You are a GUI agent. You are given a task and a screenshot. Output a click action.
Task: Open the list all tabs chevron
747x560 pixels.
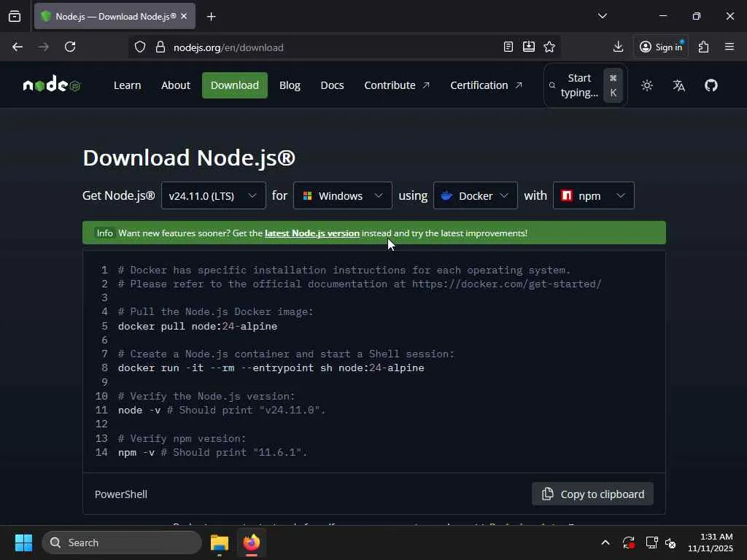pyautogui.click(x=603, y=16)
